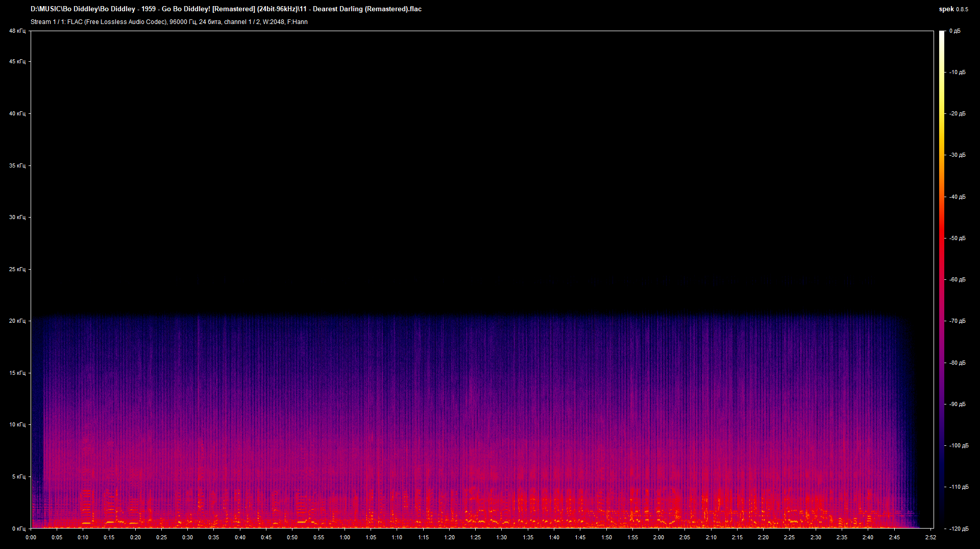This screenshot has width=980, height=549.
Task: Select the -120 дБ level label
Action: tap(959, 529)
